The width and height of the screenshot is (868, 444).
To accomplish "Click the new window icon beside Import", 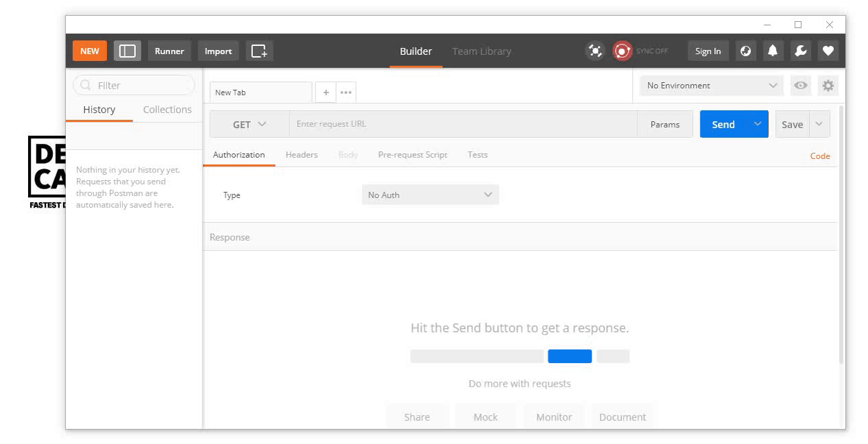I will tap(259, 51).
